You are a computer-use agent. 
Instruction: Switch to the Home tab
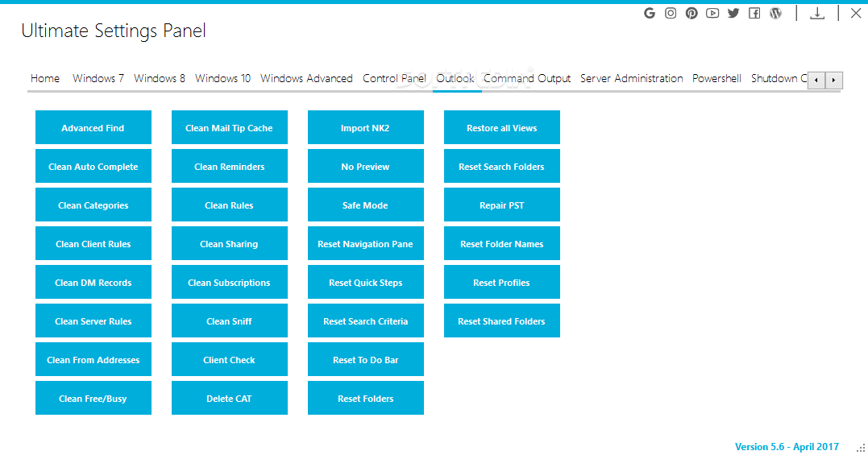[45, 78]
